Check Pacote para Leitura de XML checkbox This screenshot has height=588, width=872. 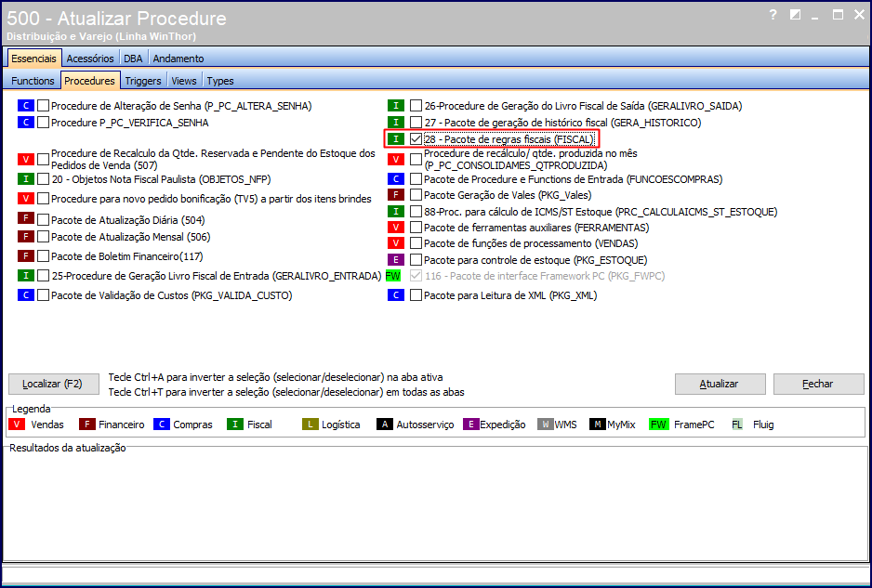(x=416, y=295)
